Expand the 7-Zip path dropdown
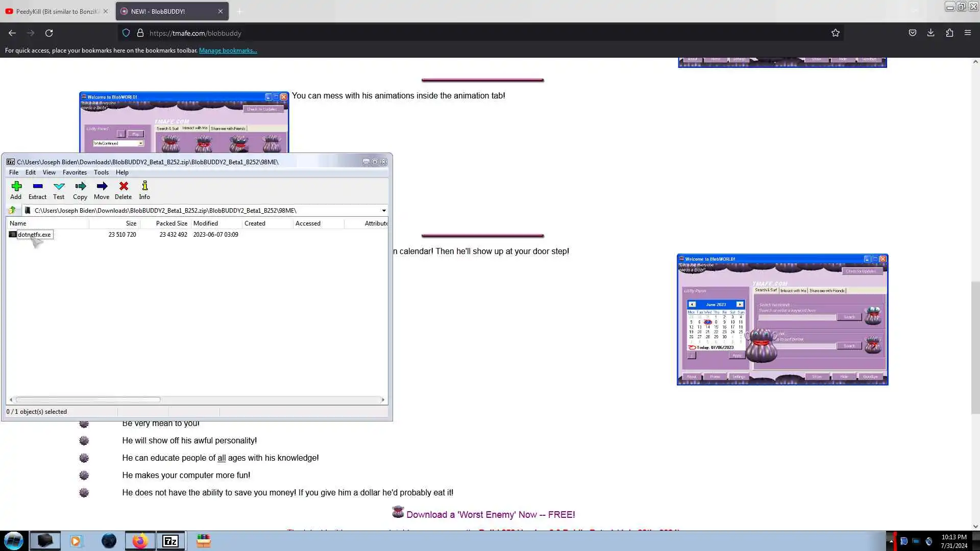 click(384, 210)
